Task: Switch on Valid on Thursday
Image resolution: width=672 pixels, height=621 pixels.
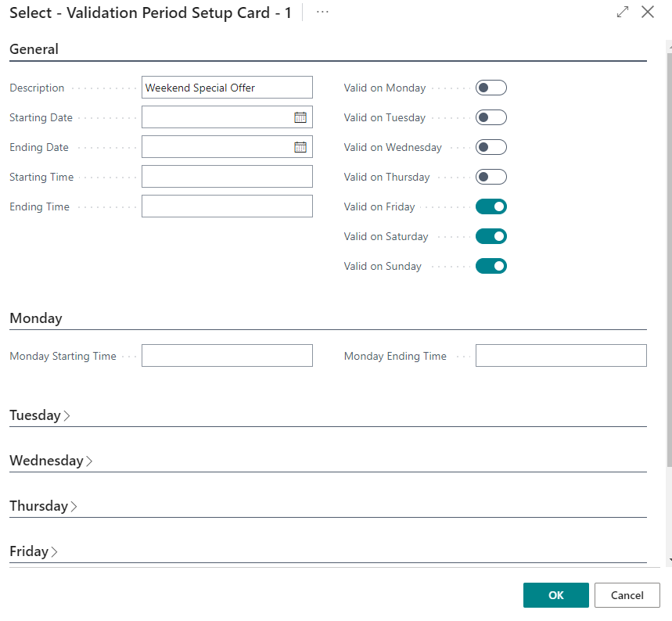Action: [x=491, y=177]
